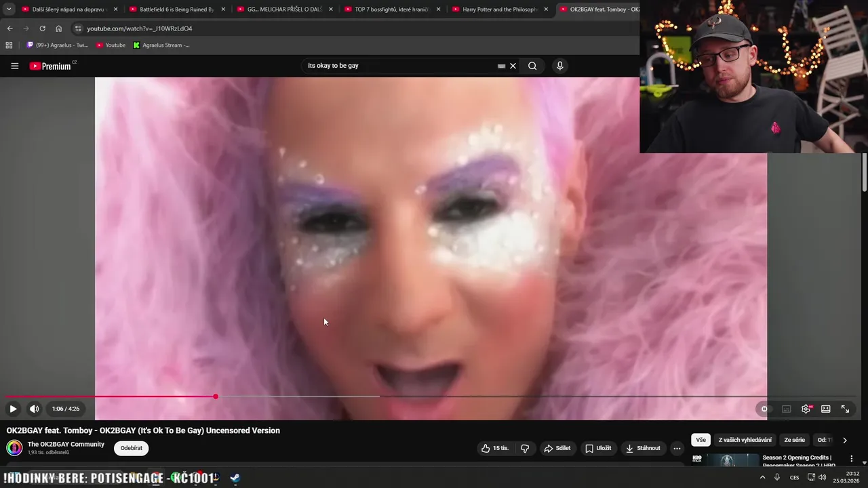Show more chips with right arrow
Screen dimensions: 868x488
pyautogui.click(x=844, y=440)
